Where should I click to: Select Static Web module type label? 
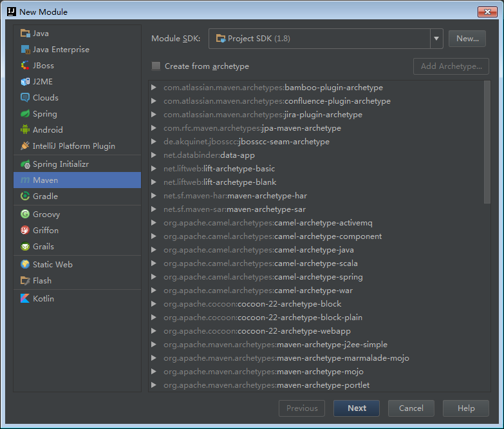point(53,264)
